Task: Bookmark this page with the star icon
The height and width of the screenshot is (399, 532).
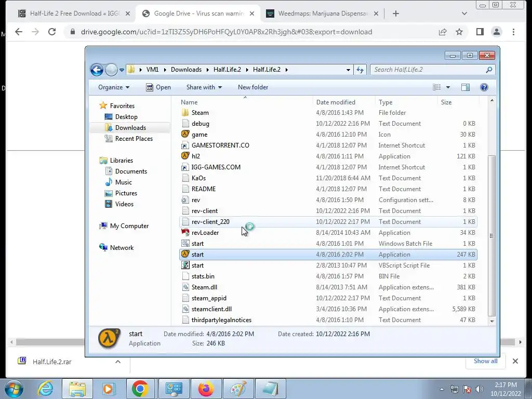Action: pos(459,32)
